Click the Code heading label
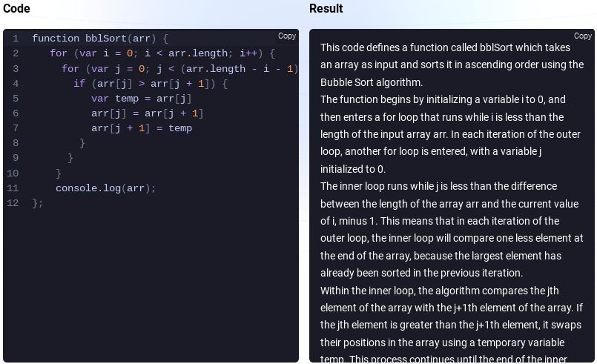Viewport: 597px width, 364px height. coord(16,8)
